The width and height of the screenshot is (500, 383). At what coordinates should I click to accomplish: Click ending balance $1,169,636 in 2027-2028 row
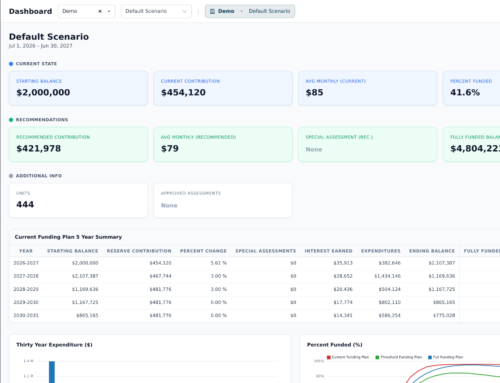point(442,276)
